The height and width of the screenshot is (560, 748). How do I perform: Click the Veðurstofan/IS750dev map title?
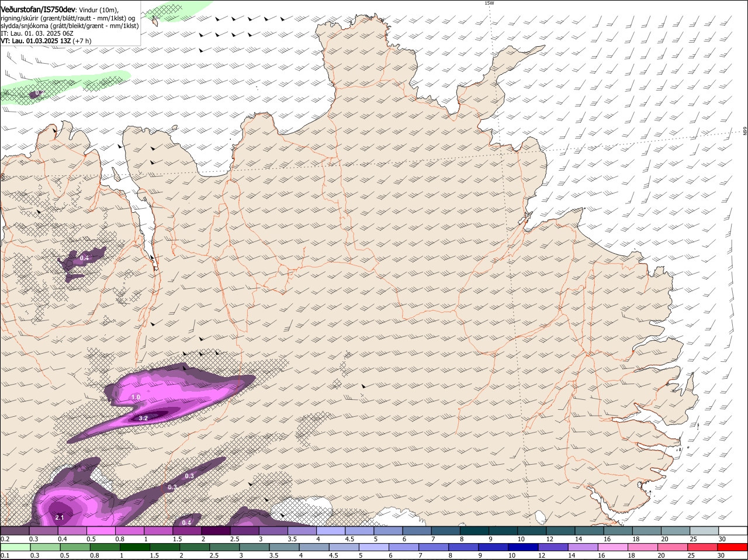click(x=38, y=10)
